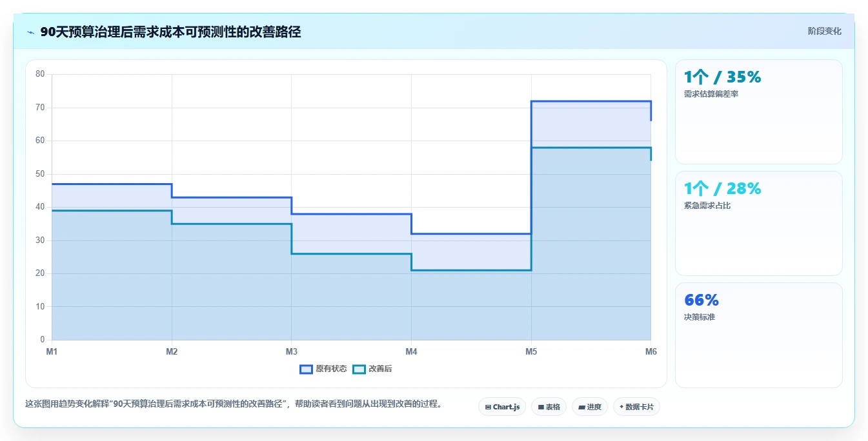Click the 1个 / 35% value text
868x441 pixels.
722,77
